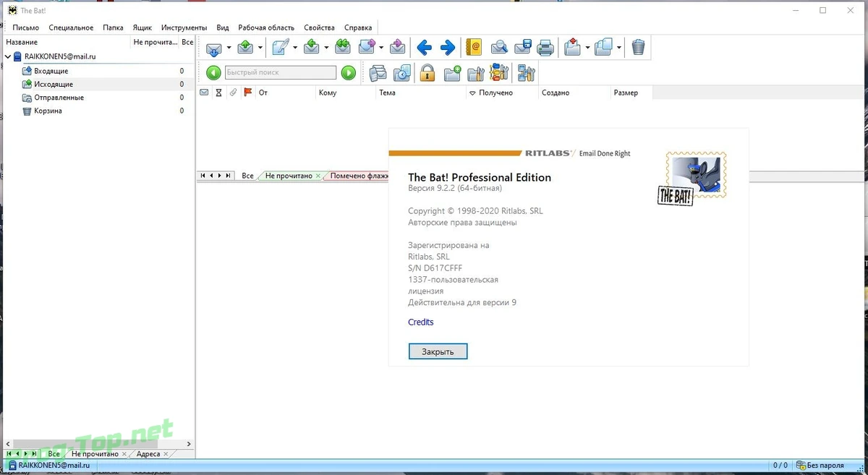Select the Отправленные folder
The width and height of the screenshot is (868, 475).
click(59, 98)
